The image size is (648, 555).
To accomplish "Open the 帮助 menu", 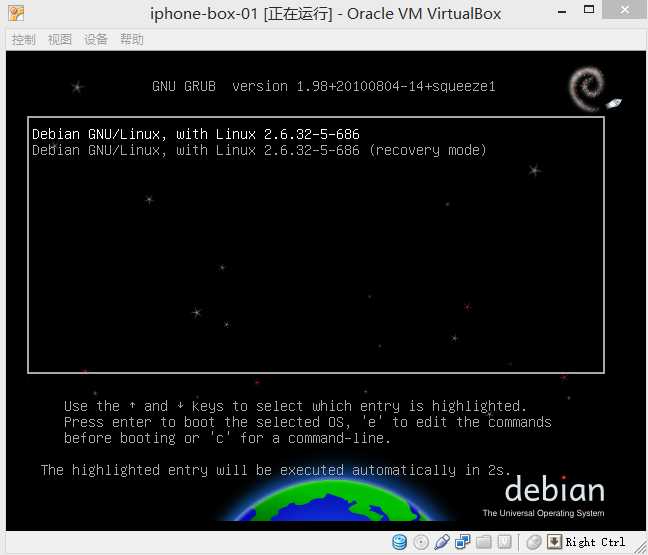I will click(x=132, y=40).
